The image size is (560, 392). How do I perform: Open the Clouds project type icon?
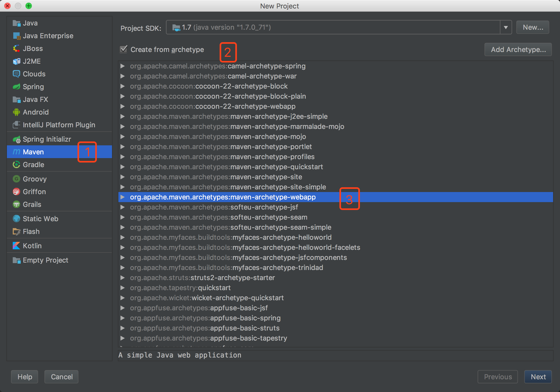[16, 74]
